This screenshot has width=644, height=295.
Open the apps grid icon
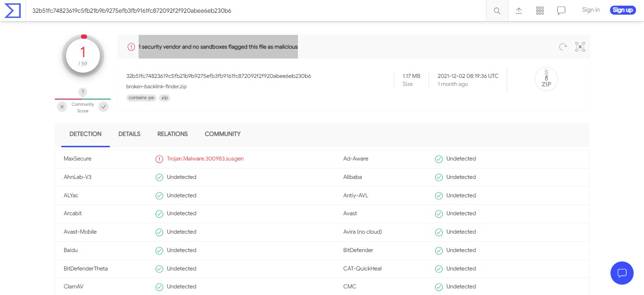click(540, 10)
